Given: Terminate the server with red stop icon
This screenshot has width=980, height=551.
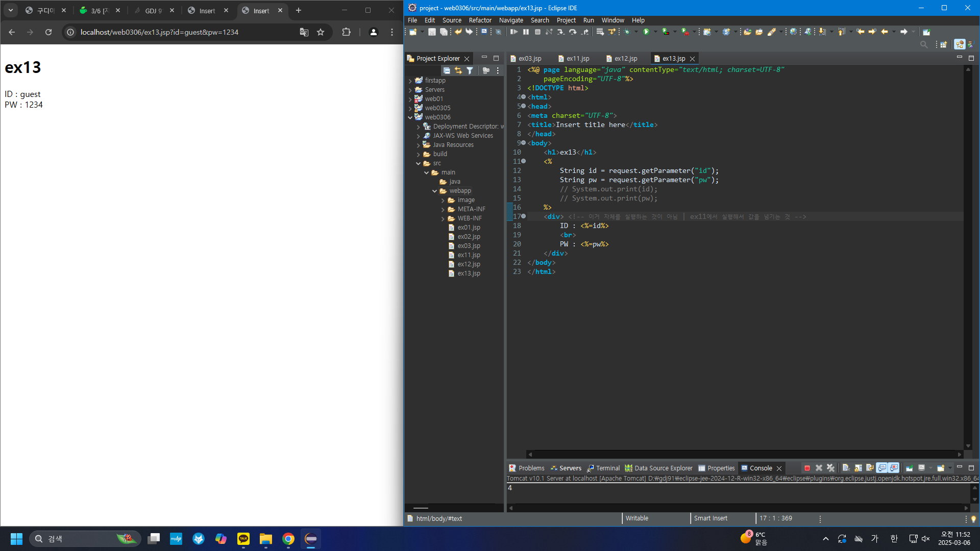Looking at the screenshot, I should (807, 468).
